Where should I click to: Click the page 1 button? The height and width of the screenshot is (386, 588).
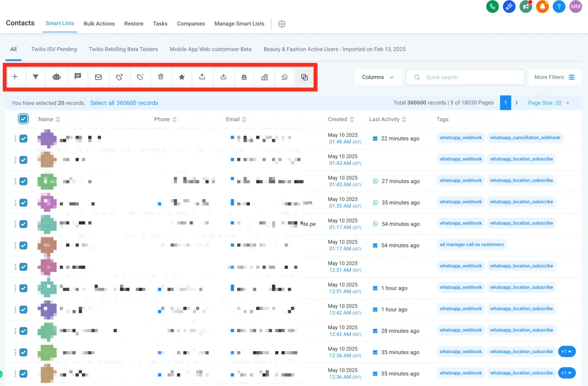(505, 103)
